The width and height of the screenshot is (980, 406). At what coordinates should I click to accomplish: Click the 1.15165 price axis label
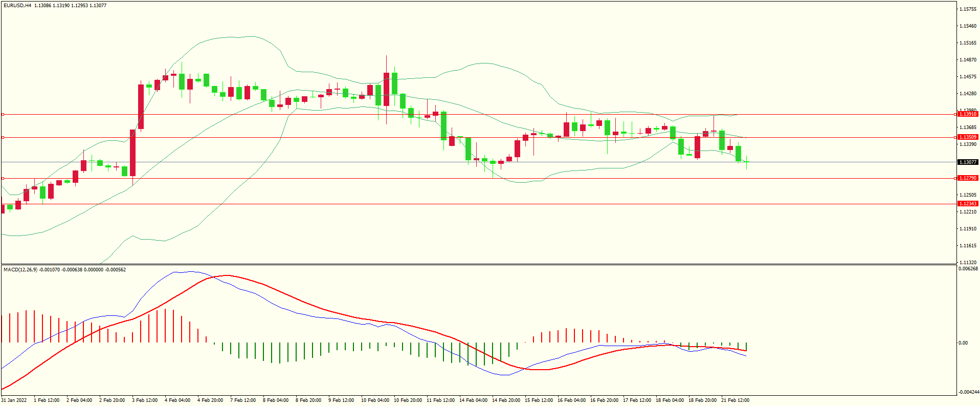(968, 43)
